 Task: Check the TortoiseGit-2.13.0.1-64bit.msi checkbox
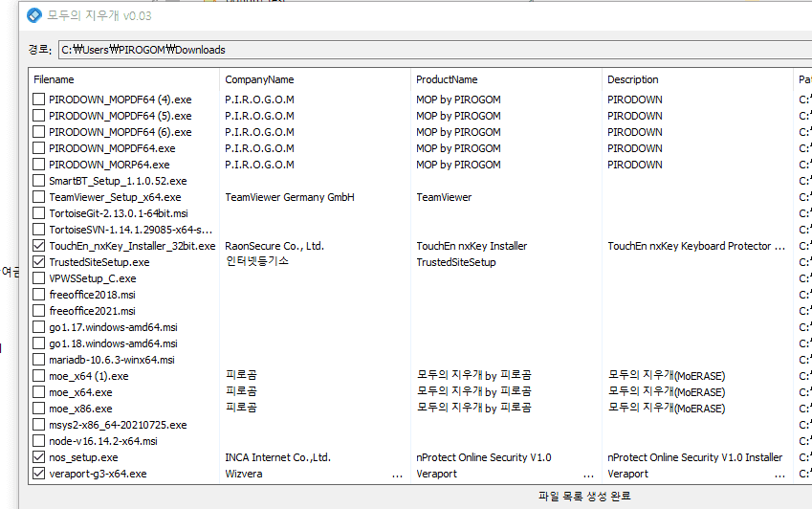pos(39,212)
